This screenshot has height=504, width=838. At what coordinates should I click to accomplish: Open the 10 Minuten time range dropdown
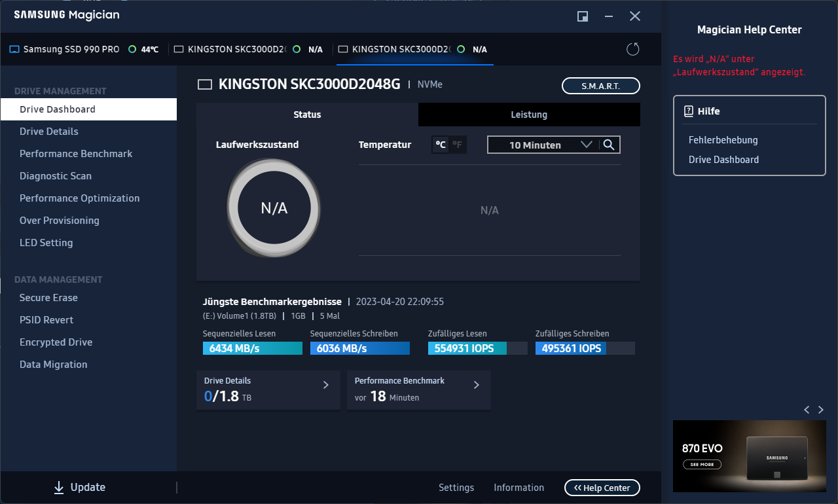[543, 145]
